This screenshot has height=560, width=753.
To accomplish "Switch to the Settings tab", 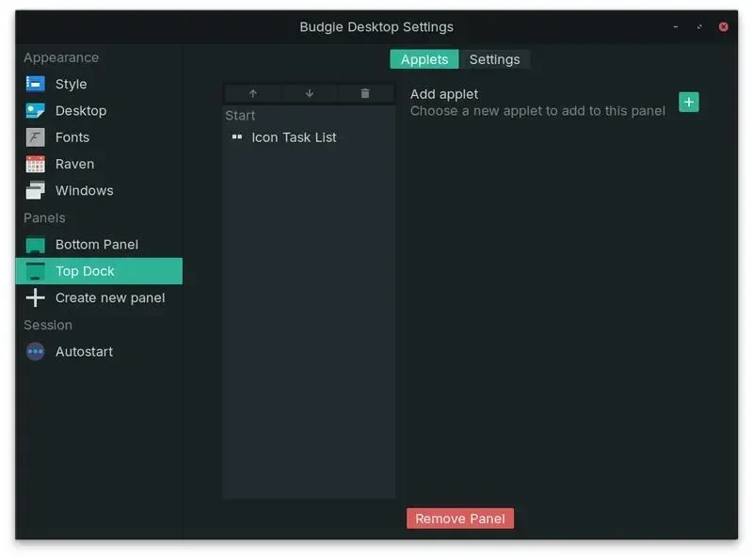I will [x=494, y=59].
